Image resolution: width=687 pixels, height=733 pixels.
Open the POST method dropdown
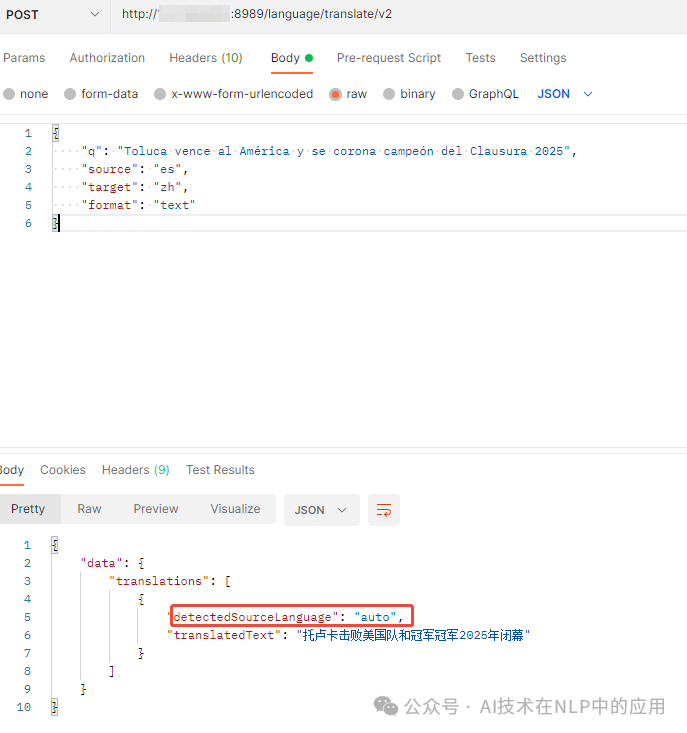[54, 15]
